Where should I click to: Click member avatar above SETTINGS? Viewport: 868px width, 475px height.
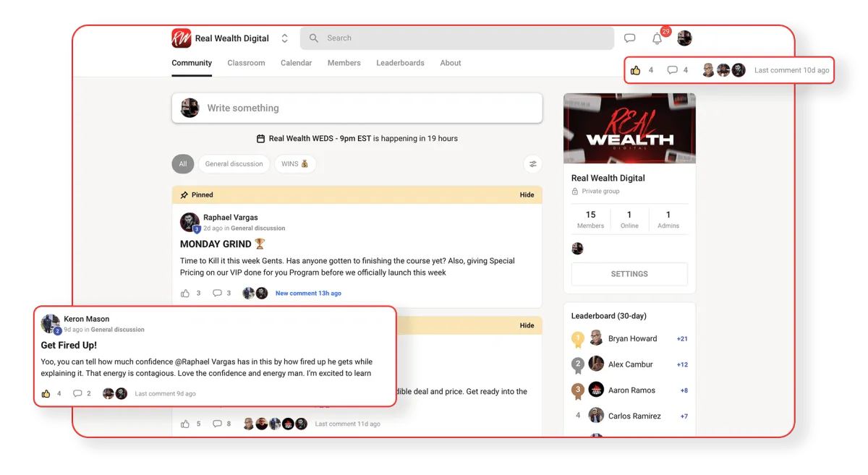point(577,248)
